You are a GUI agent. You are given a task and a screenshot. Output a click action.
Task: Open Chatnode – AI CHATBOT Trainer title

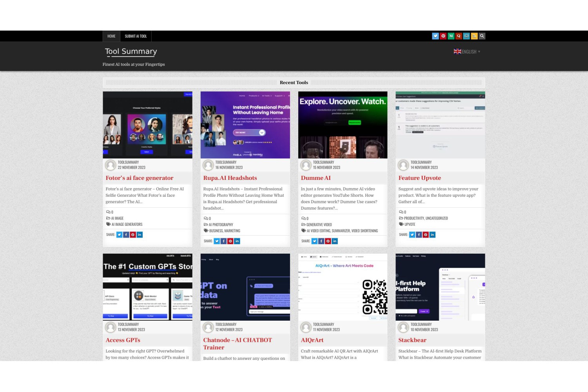tap(238, 344)
